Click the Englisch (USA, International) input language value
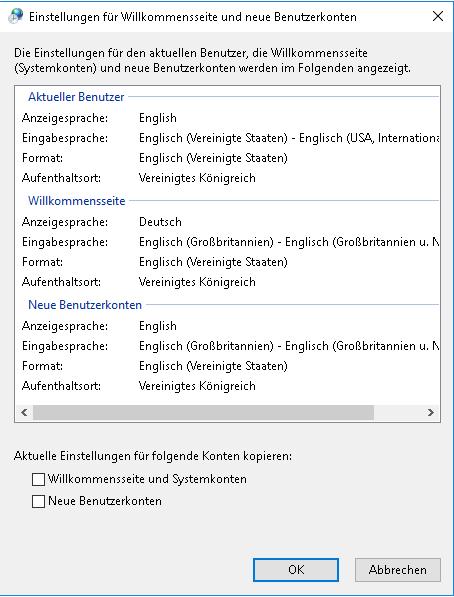Screen dimensions: 454x597 (289, 138)
